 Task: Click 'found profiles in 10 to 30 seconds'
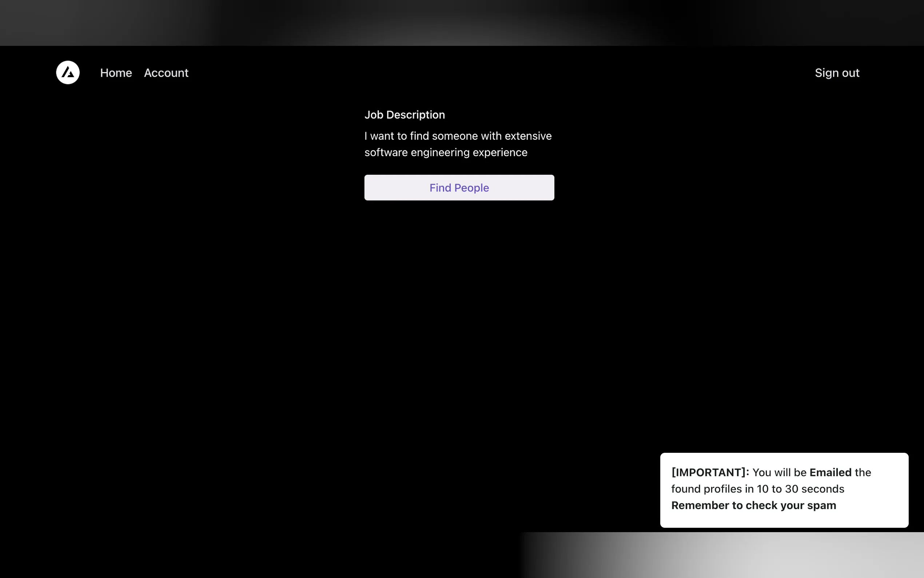tap(757, 489)
